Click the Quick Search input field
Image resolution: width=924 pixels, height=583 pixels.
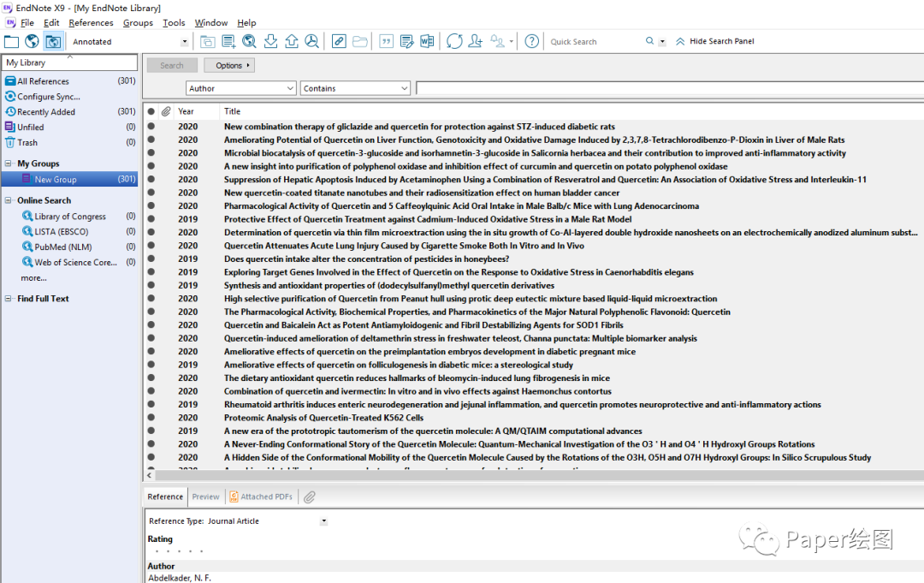point(594,42)
